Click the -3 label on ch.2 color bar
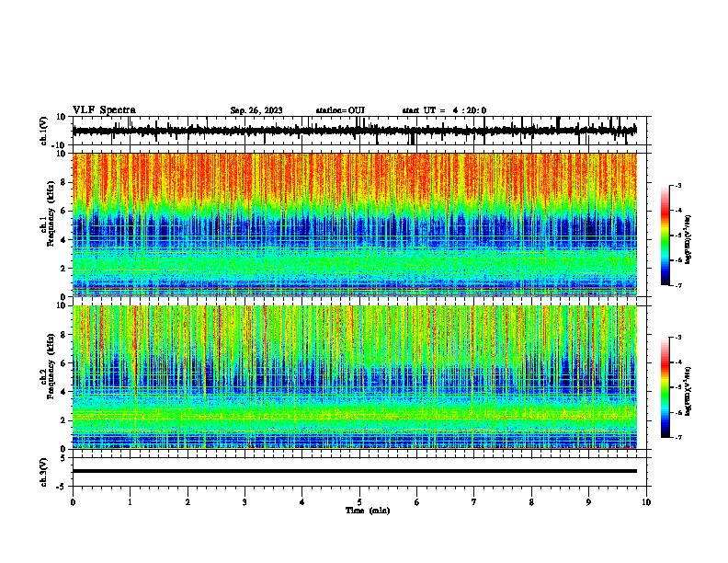The image size is (728, 563). pyautogui.click(x=677, y=338)
